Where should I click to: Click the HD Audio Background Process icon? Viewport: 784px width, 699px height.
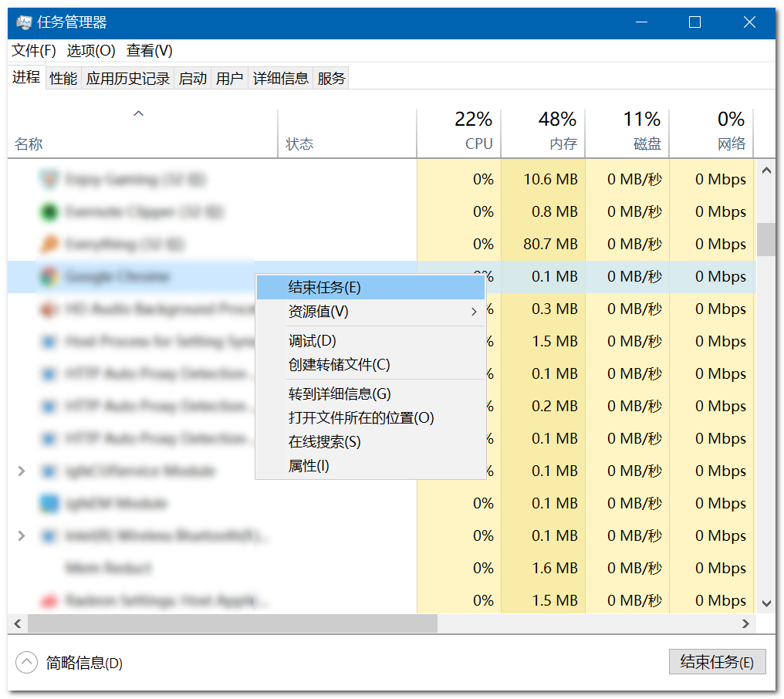49,309
